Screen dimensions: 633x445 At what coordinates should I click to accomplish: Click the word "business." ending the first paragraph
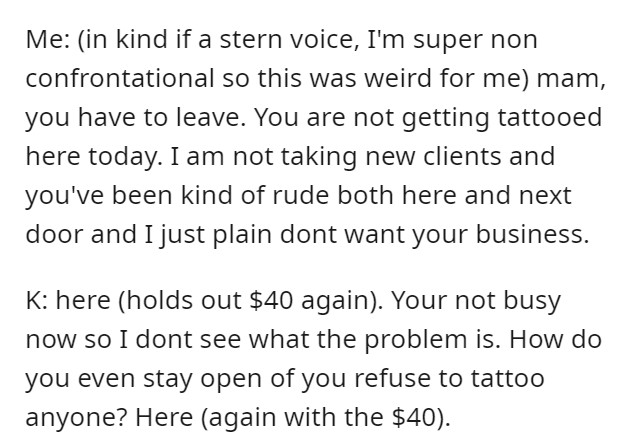point(533,235)
